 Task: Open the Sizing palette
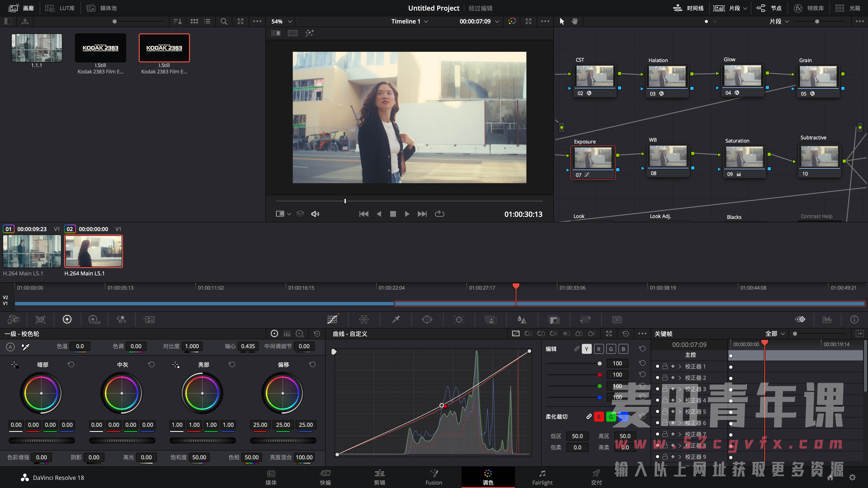coord(585,319)
